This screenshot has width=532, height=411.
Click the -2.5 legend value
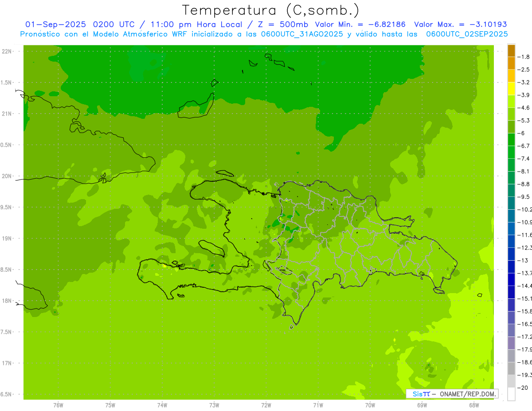point(524,70)
